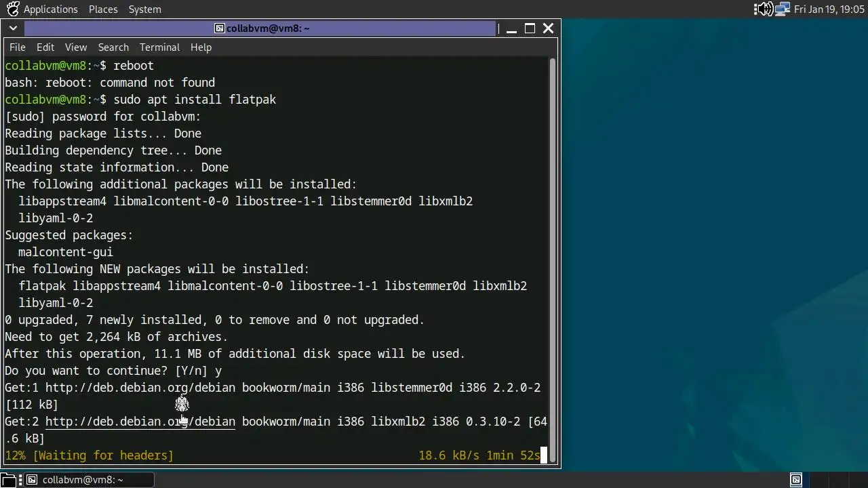Click the terminal icon in the window title bar
Viewport: 868px width, 488px height.
[x=220, y=28]
